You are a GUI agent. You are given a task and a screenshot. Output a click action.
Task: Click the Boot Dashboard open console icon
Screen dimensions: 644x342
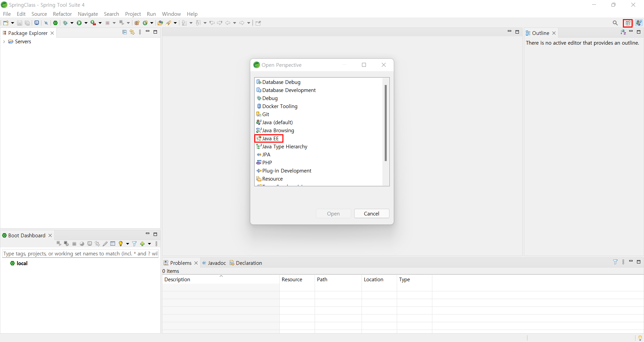[x=90, y=244]
